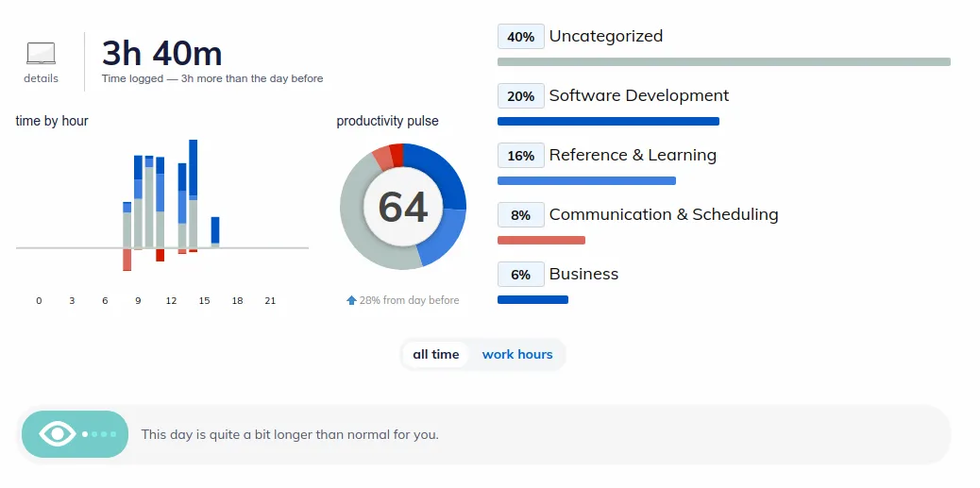Click the 16% Reference & Learning badge
Viewport: 980px width, 488px height.
click(x=521, y=156)
